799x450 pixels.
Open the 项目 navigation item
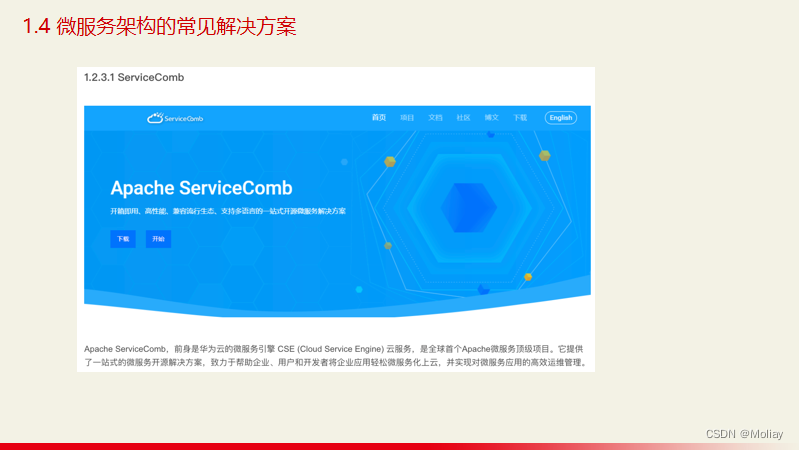[407, 118]
